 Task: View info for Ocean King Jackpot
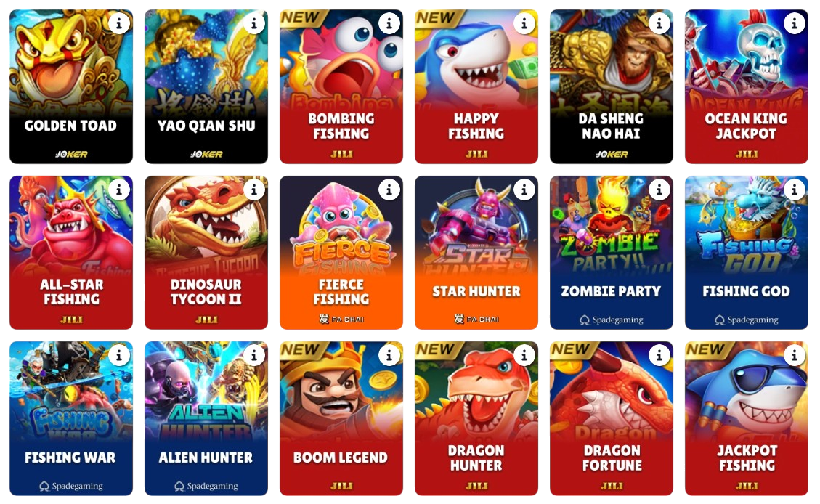795,23
